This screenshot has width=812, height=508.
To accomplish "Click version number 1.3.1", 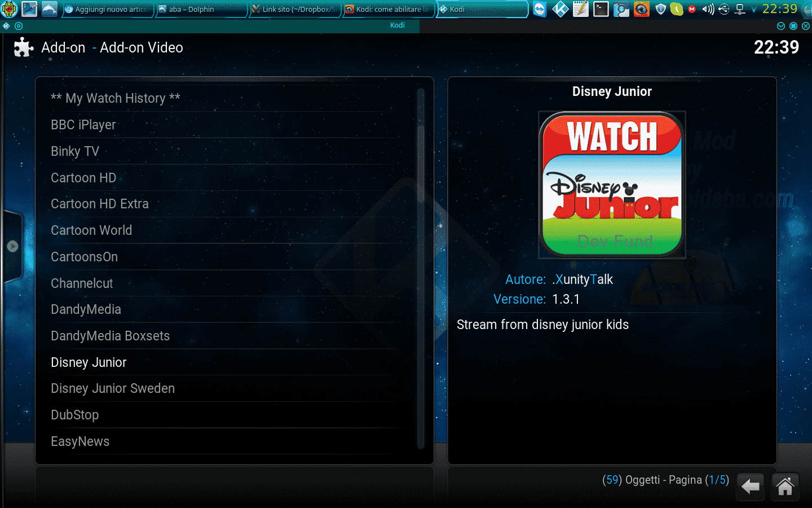I will click(x=566, y=299).
